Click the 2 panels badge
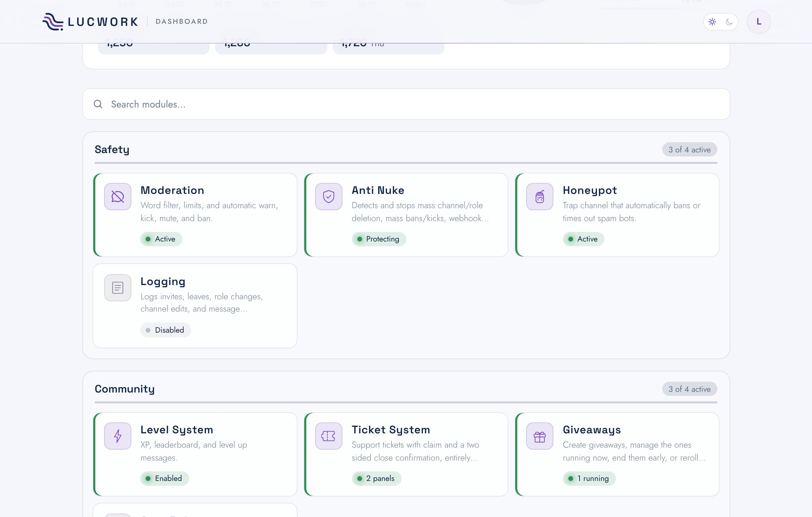 (x=376, y=479)
